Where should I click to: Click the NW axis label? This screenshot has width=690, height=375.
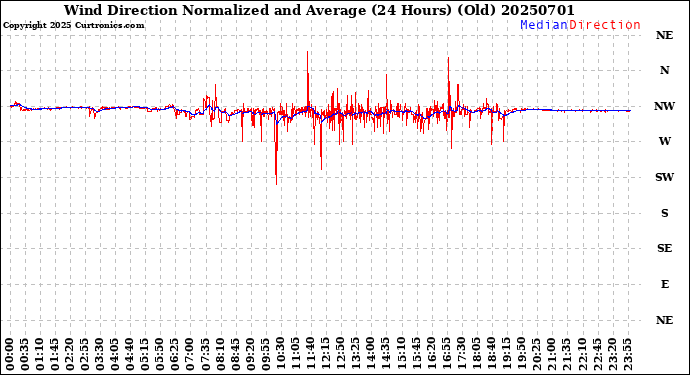(x=664, y=106)
